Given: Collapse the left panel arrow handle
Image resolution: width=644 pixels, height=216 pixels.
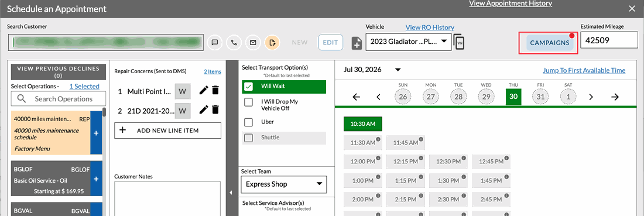Looking at the screenshot, I should (x=231, y=193).
